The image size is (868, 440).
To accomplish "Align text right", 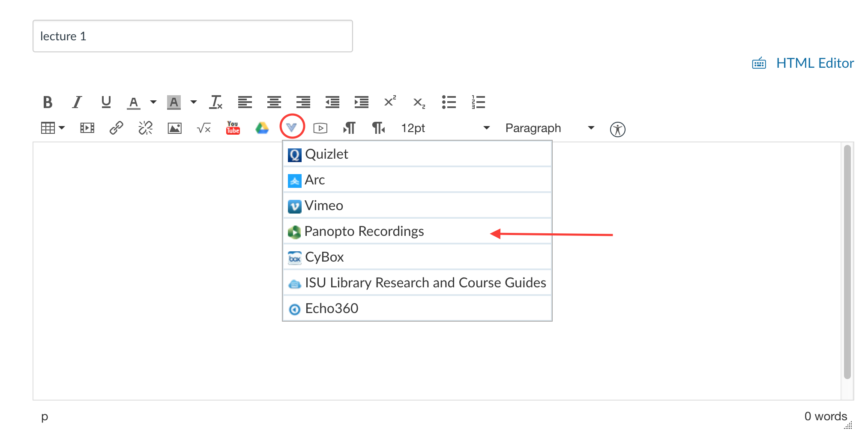I will 303,102.
